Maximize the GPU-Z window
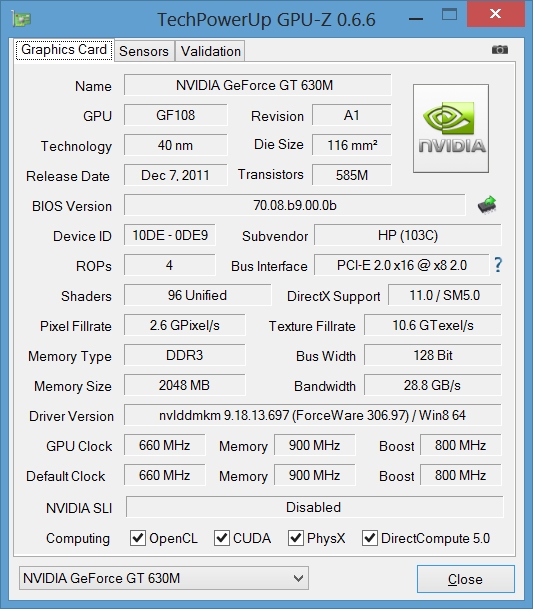Screen dimensions: 533x609 [x=449, y=15]
